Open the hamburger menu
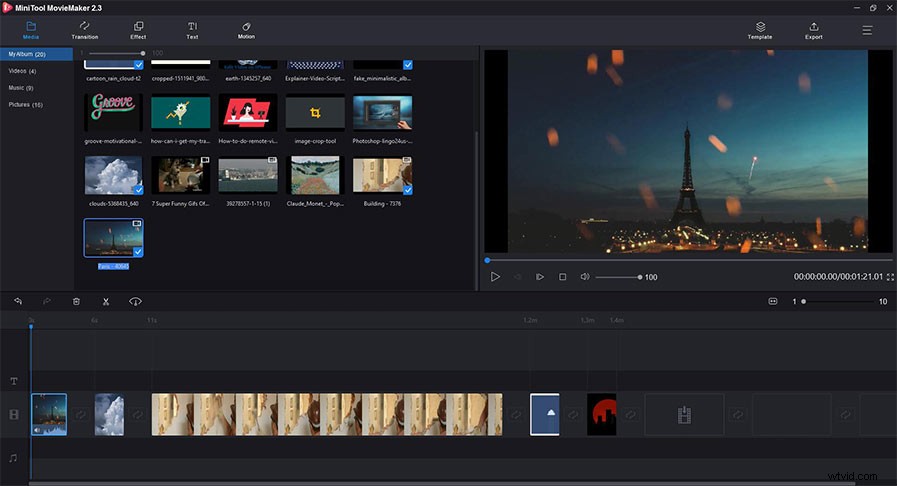897x486 pixels. [867, 30]
